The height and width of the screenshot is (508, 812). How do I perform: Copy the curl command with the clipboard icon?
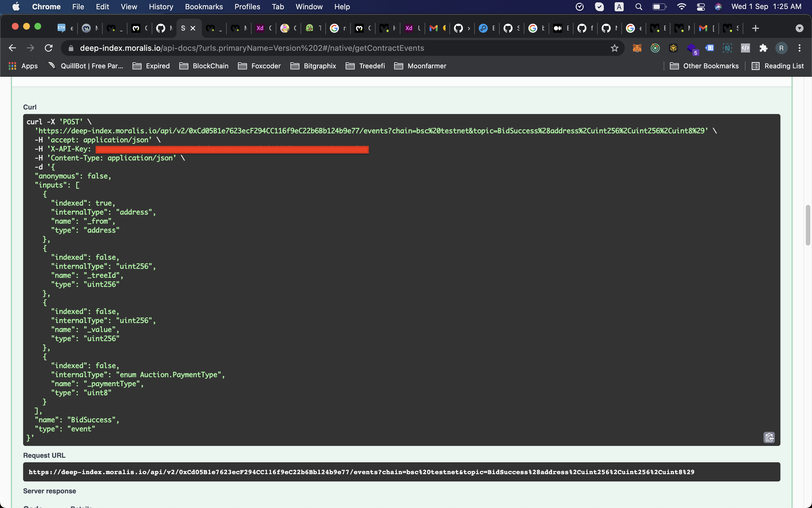[x=769, y=437]
